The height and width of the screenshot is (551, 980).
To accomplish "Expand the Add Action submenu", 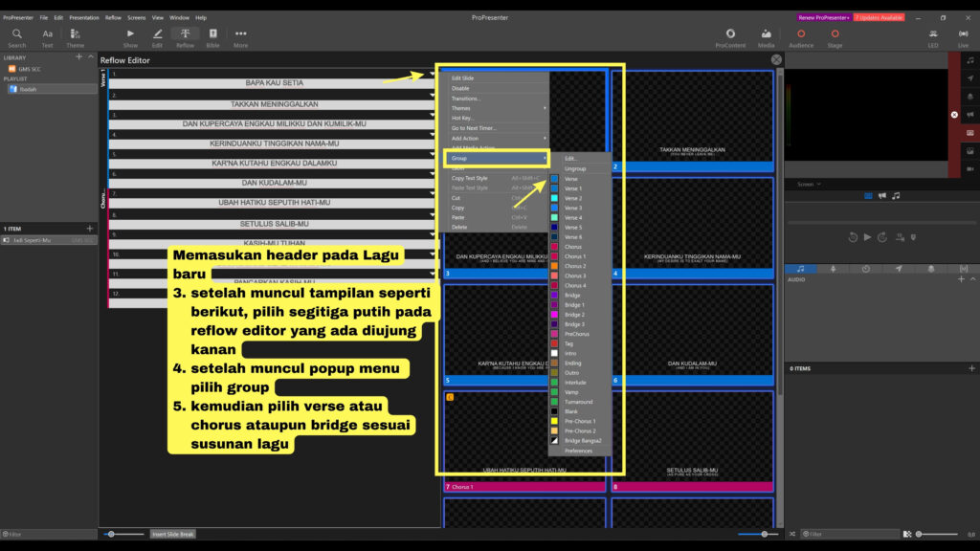I will coord(498,138).
